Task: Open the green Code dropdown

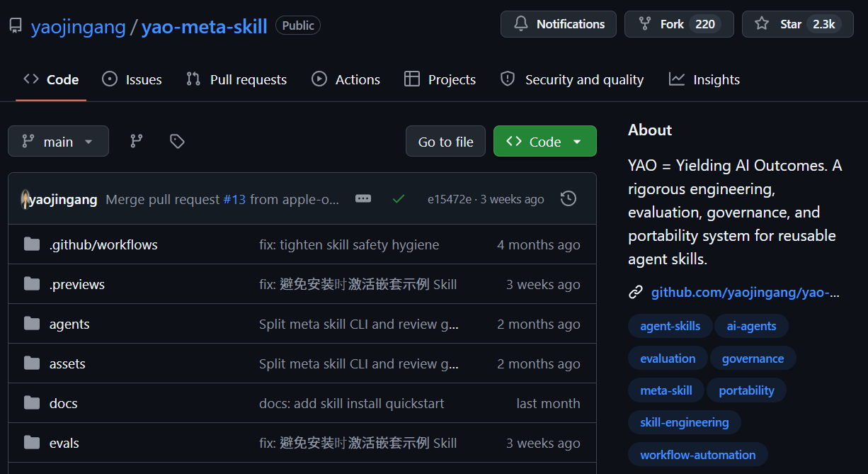Action: coord(544,141)
